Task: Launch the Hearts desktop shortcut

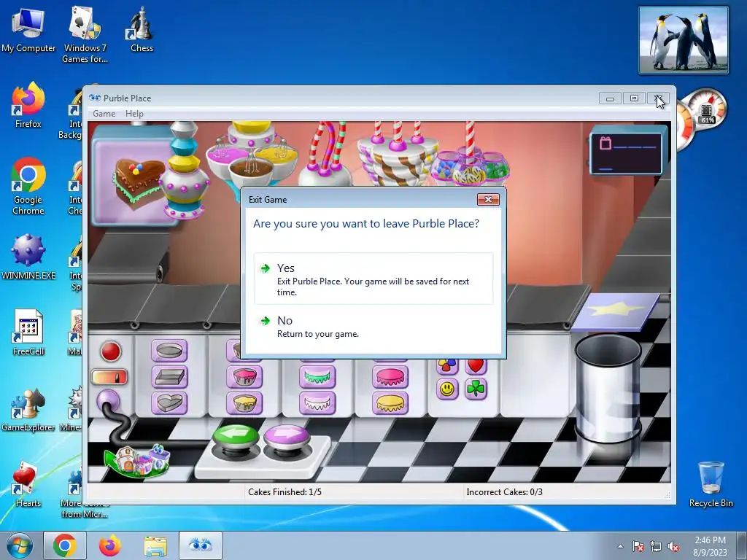Action: [x=28, y=484]
